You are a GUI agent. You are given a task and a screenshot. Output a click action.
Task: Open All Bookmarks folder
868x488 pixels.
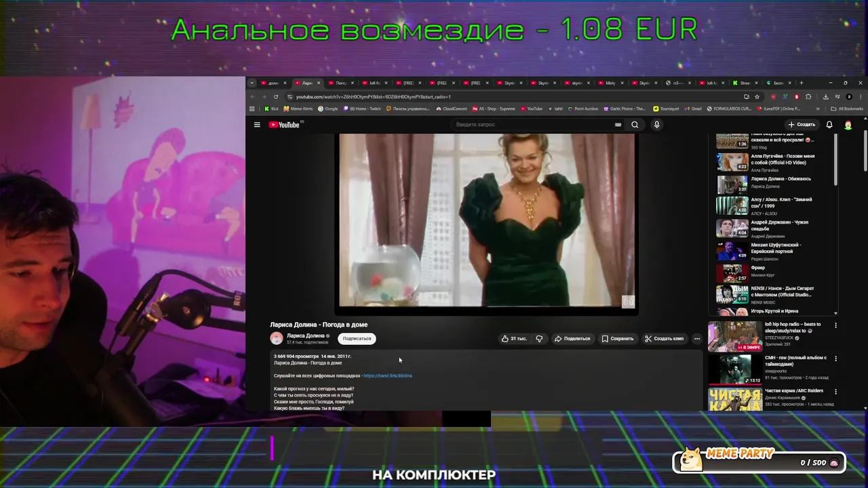tap(847, 108)
